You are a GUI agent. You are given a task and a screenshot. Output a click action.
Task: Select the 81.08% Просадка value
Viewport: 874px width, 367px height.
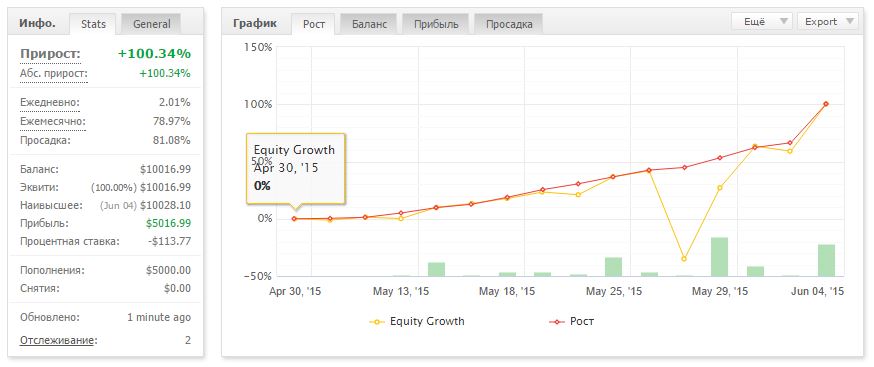pos(172,140)
